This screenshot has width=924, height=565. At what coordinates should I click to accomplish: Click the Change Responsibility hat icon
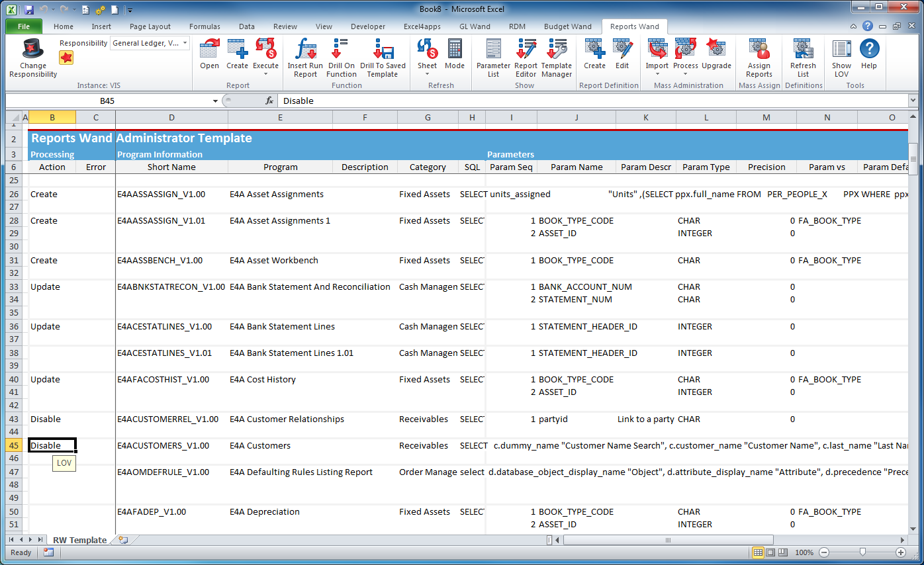[x=33, y=50]
